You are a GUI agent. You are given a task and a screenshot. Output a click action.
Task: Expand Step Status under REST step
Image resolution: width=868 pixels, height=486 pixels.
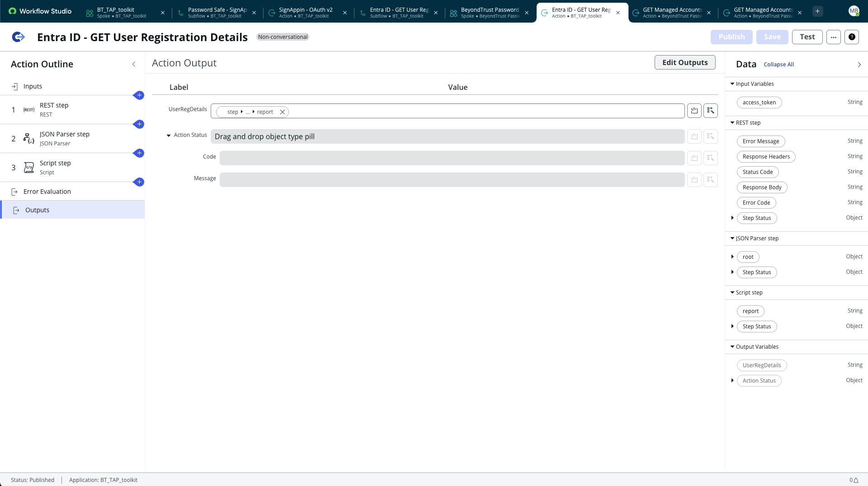732,218
